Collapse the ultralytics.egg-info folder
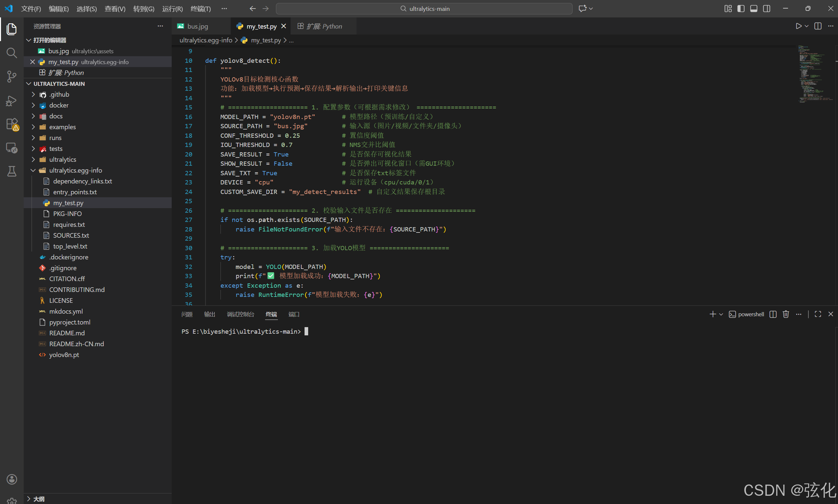The width and height of the screenshot is (838, 504). click(x=75, y=170)
